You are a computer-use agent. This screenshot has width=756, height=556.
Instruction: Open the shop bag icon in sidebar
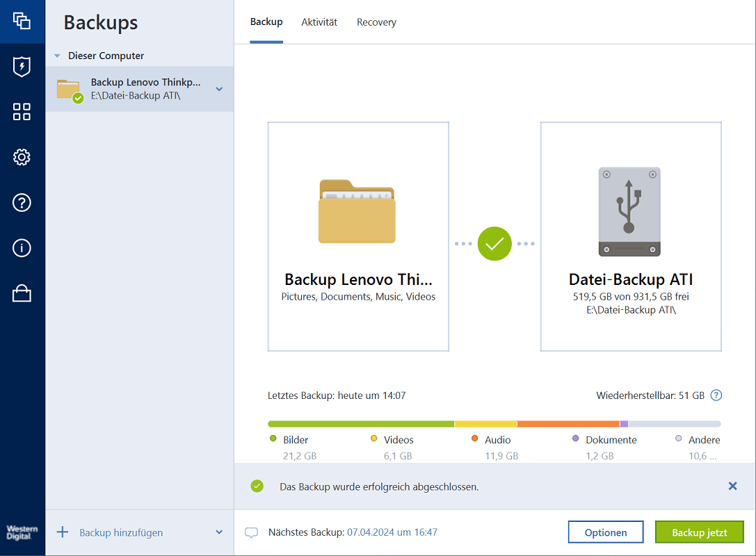22,293
